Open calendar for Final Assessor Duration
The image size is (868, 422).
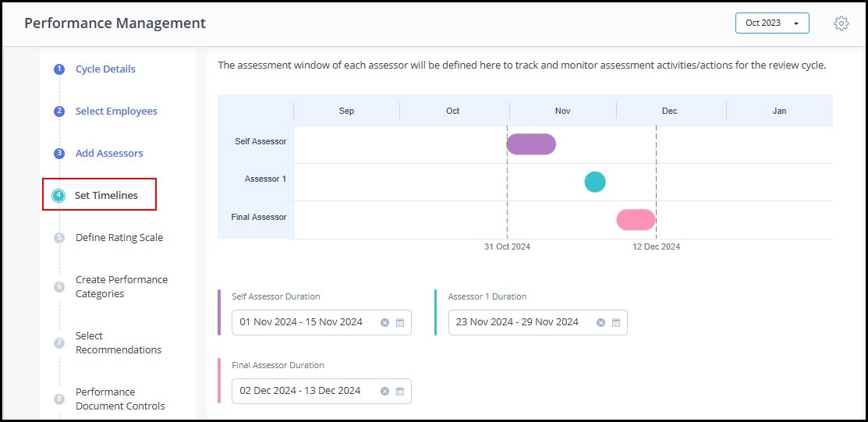coord(400,392)
